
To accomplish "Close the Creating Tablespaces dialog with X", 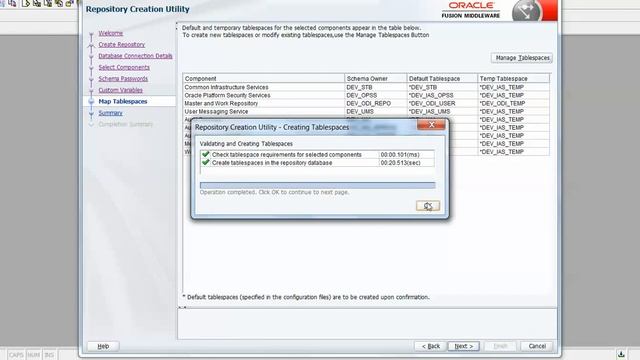I will pos(431,124).
